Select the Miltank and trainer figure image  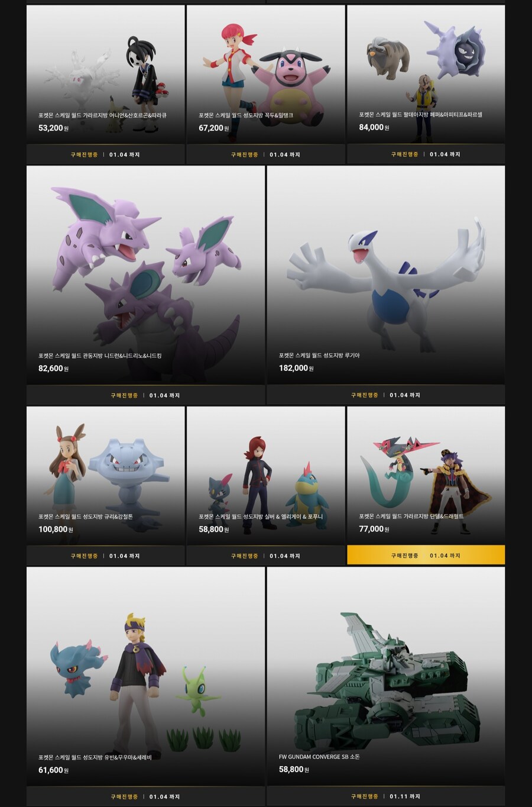click(265, 75)
